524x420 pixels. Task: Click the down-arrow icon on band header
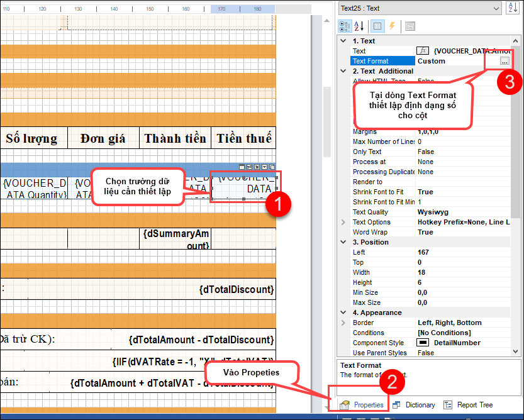tap(264, 167)
